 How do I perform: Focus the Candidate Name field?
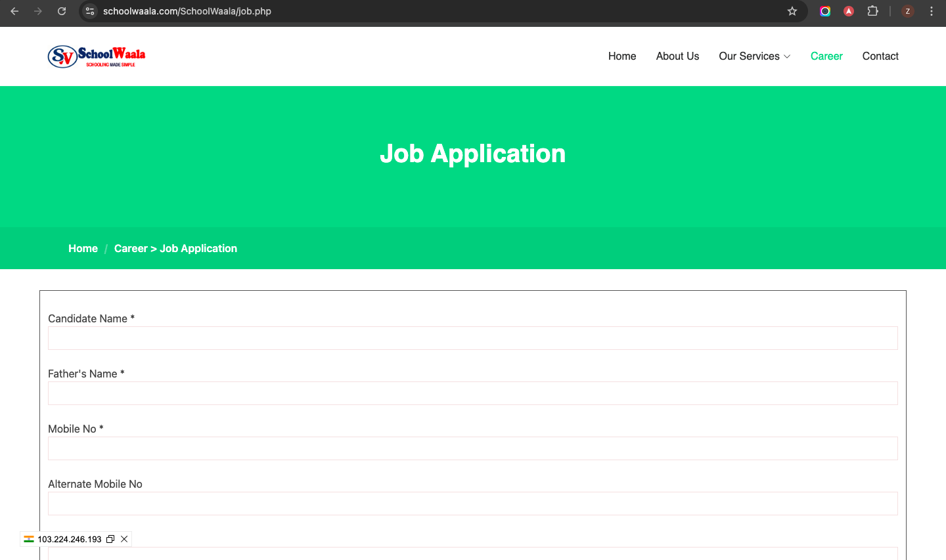tap(472, 338)
